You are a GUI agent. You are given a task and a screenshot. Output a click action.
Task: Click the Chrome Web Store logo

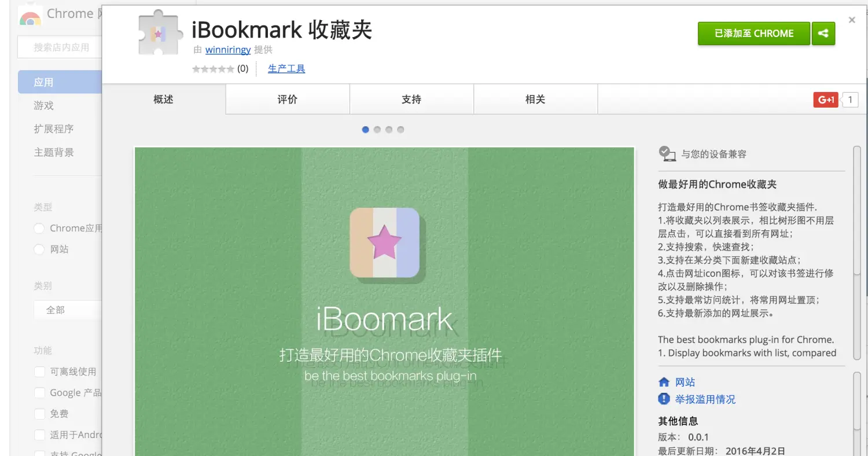(x=30, y=16)
